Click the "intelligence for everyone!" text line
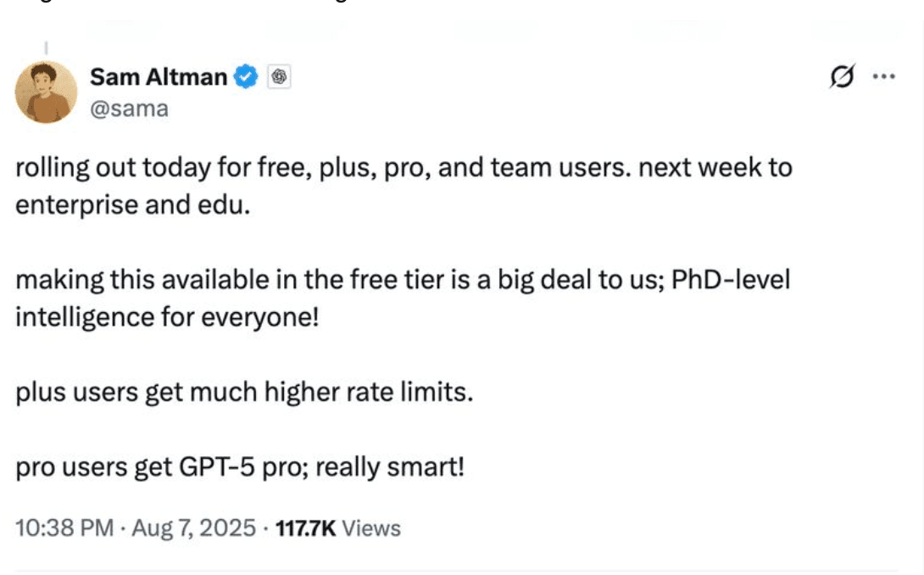Viewport: 924px width, 575px height. [x=165, y=317]
